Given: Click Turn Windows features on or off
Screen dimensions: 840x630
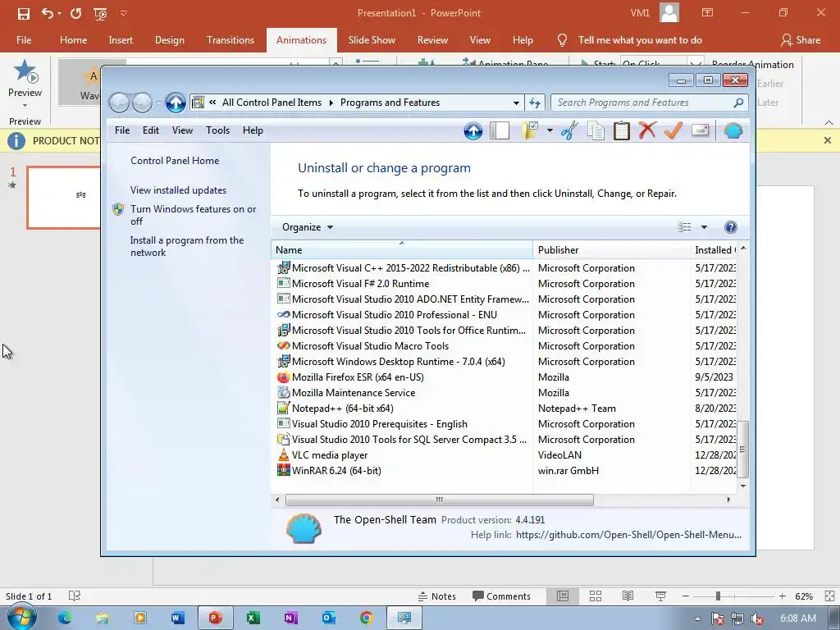Looking at the screenshot, I should (193, 215).
